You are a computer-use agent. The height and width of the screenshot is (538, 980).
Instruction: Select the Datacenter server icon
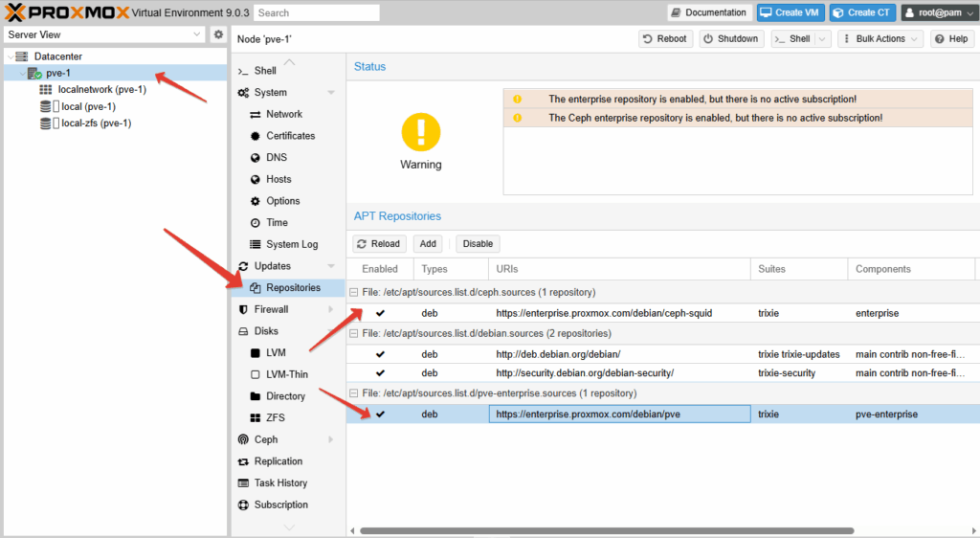click(22, 56)
